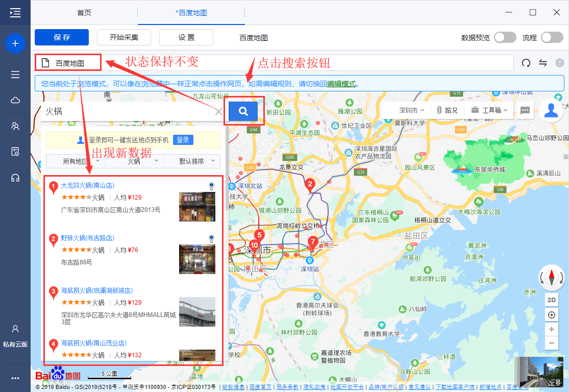This screenshot has width=569, height=392.
Task: Open the 隐私政策 footer link
Action: tap(314, 387)
